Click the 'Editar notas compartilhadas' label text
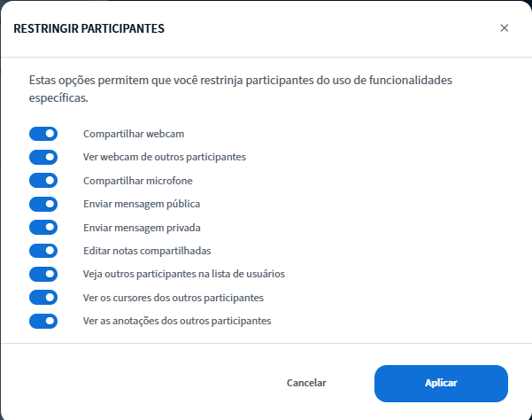 coord(147,251)
